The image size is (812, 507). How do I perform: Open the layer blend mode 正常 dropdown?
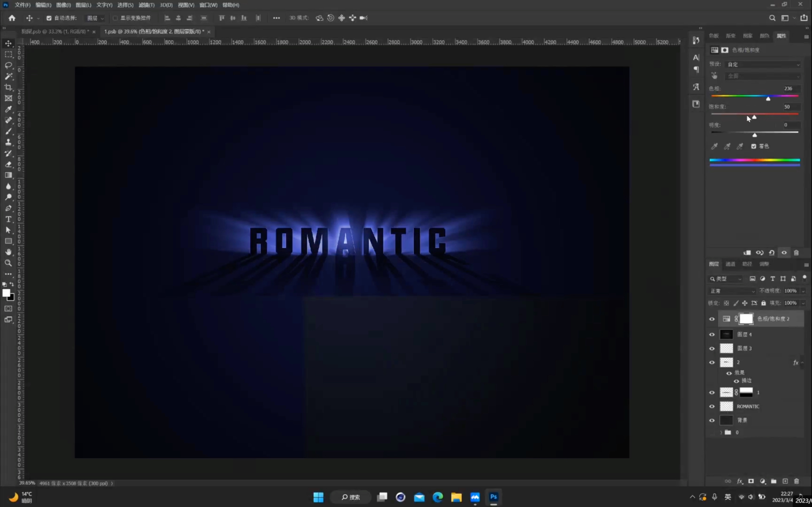[732, 291]
